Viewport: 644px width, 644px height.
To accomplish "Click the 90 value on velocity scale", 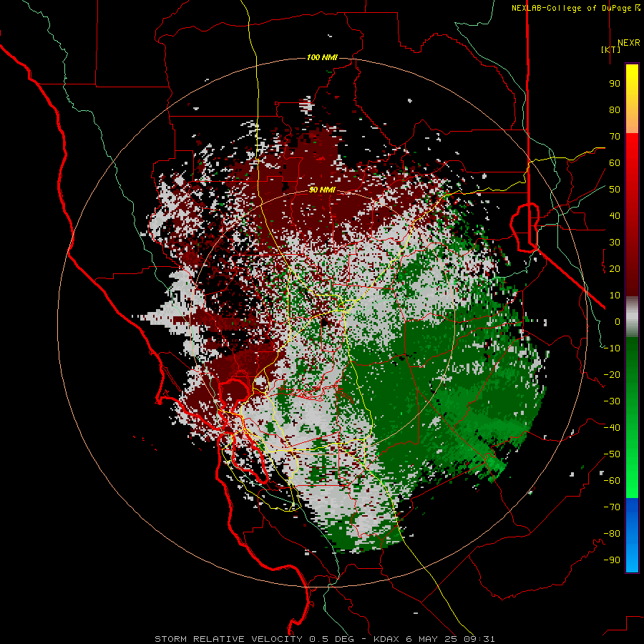I will (615, 84).
